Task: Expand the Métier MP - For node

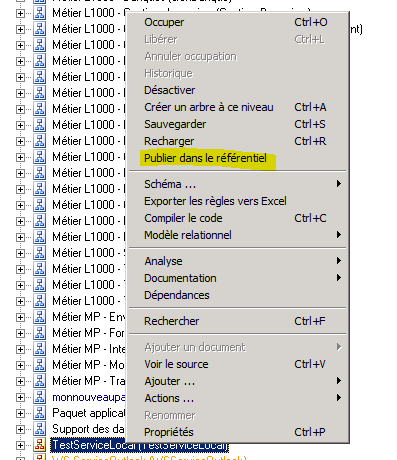Action: pyautogui.click(x=20, y=333)
